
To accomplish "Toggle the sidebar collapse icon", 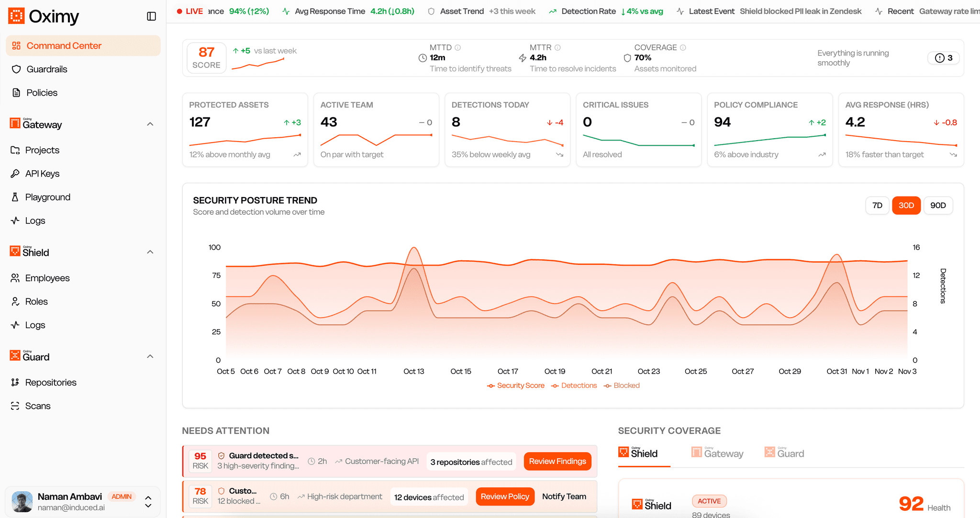I will coord(151,16).
